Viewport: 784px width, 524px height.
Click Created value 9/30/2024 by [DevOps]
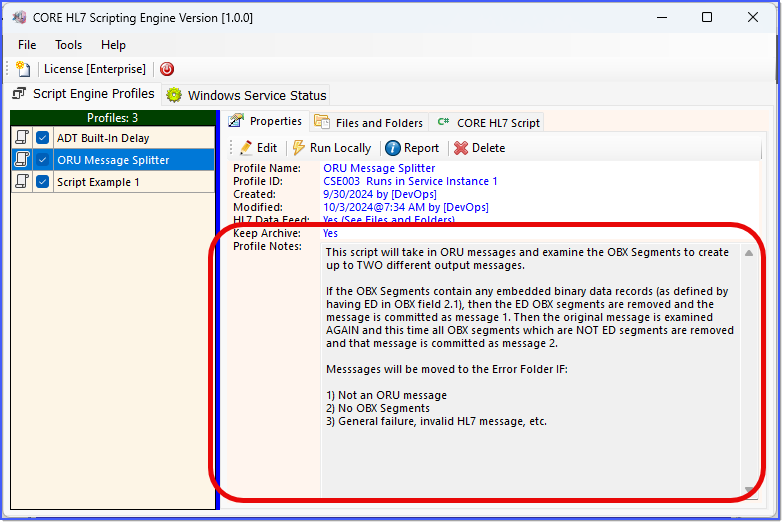[x=380, y=194]
